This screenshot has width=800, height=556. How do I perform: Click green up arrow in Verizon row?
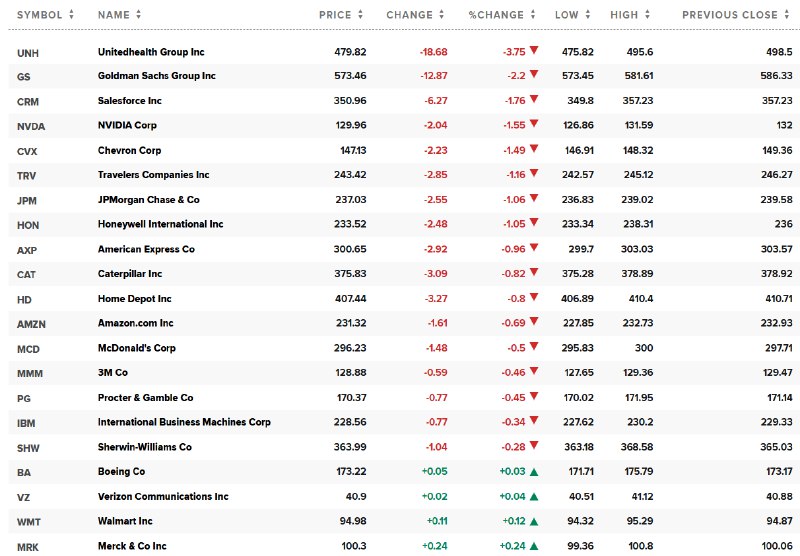tap(534, 497)
